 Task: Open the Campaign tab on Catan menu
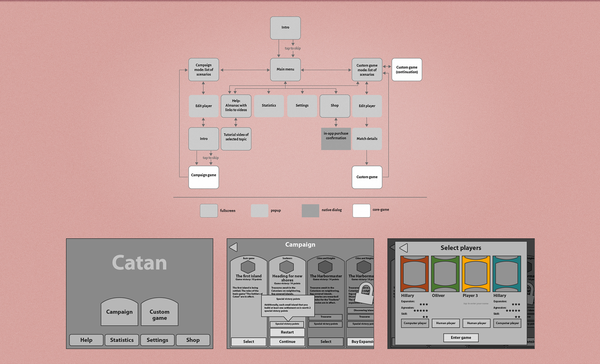(x=119, y=312)
